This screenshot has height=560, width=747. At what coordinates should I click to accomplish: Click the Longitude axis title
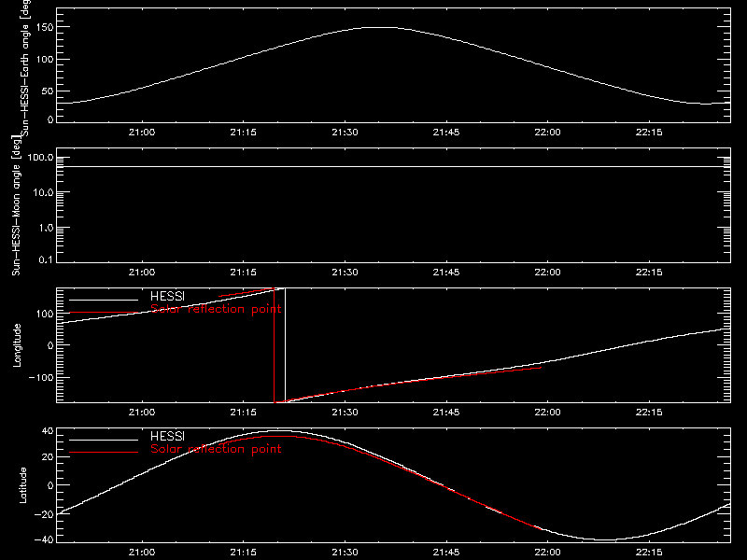click(x=17, y=345)
